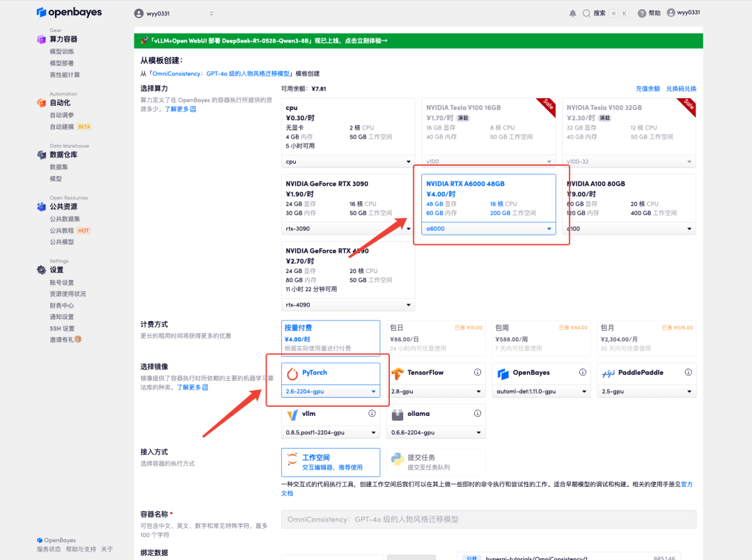Click the 设置 gear icon

pos(42,270)
